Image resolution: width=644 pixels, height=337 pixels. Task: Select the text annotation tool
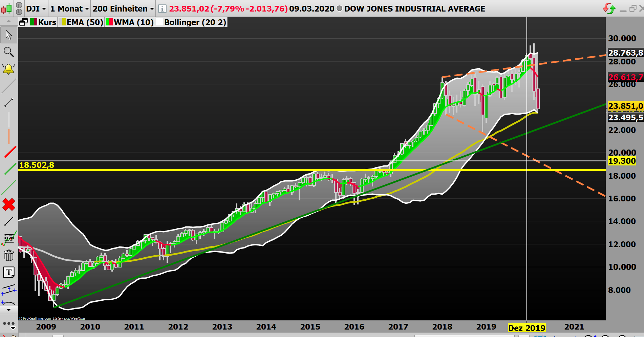pos(8,272)
